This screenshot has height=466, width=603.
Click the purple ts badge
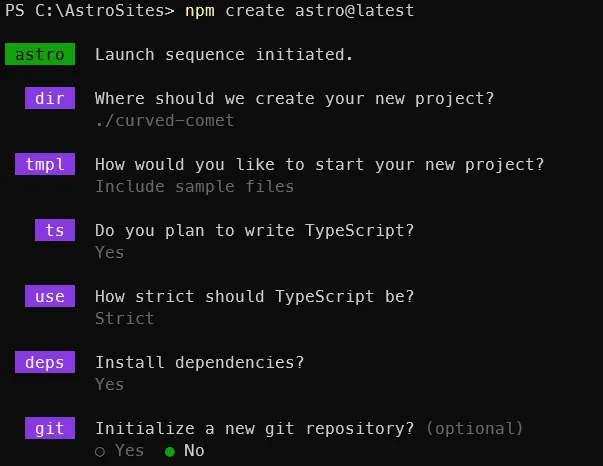click(x=55, y=230)
